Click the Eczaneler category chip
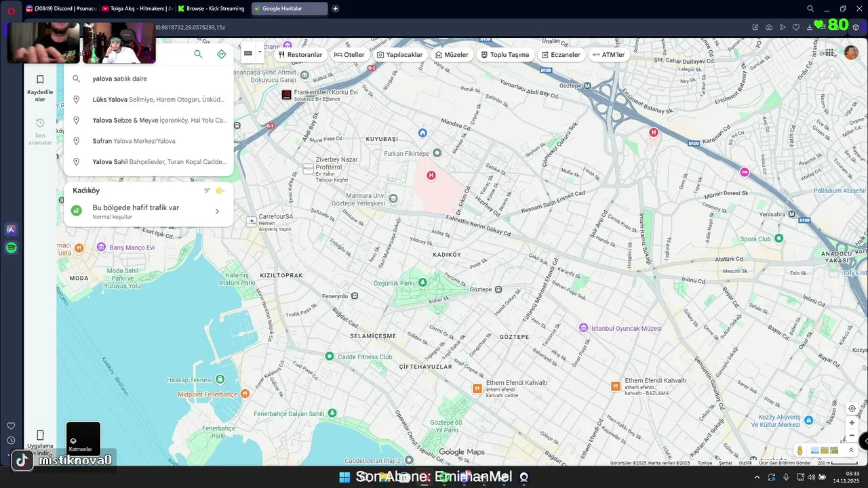 pyautogui.click(x=561, y=54)
